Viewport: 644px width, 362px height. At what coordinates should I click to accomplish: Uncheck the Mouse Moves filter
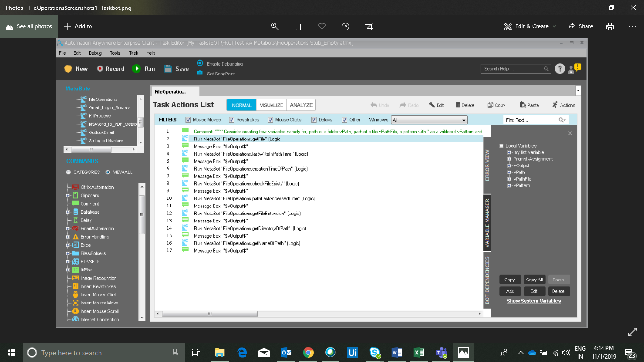coord(189,120)
